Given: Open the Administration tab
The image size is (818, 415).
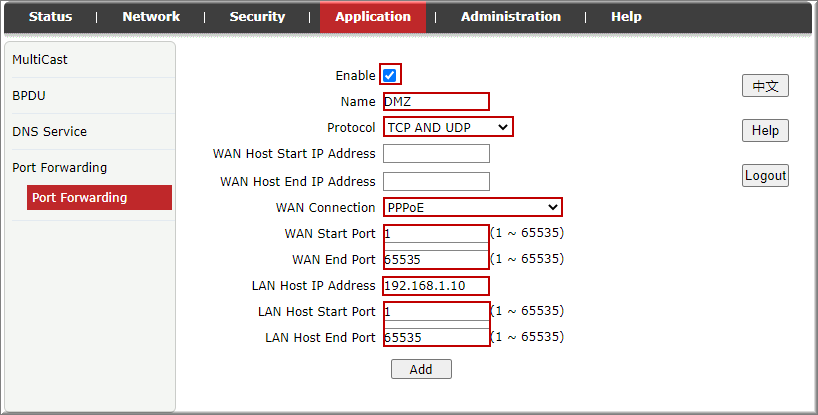Looking at the screenshot, I should click(510, 17).
